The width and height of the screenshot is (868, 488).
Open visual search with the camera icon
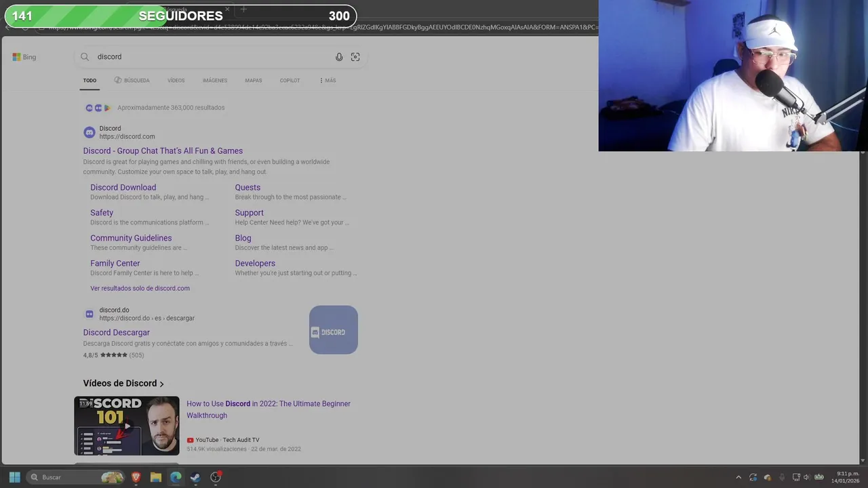pyautogui.click(x=355, y=57)
